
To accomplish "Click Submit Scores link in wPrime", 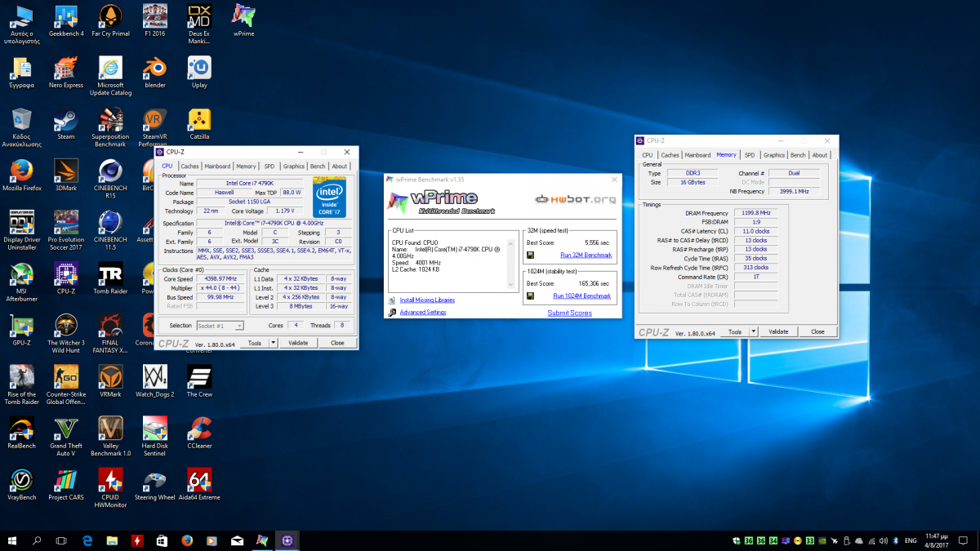I will click(570, 313).
